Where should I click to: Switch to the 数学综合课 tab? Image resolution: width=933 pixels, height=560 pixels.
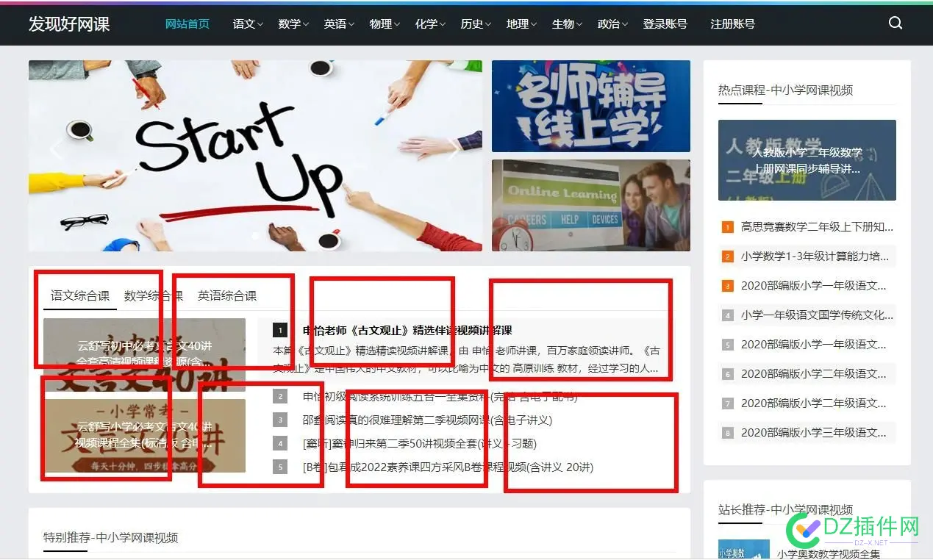(152, 295)
